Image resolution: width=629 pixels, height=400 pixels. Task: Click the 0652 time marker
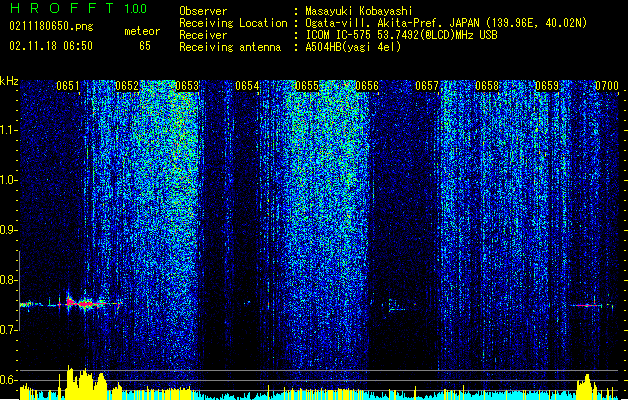click(x=127, y=86)
